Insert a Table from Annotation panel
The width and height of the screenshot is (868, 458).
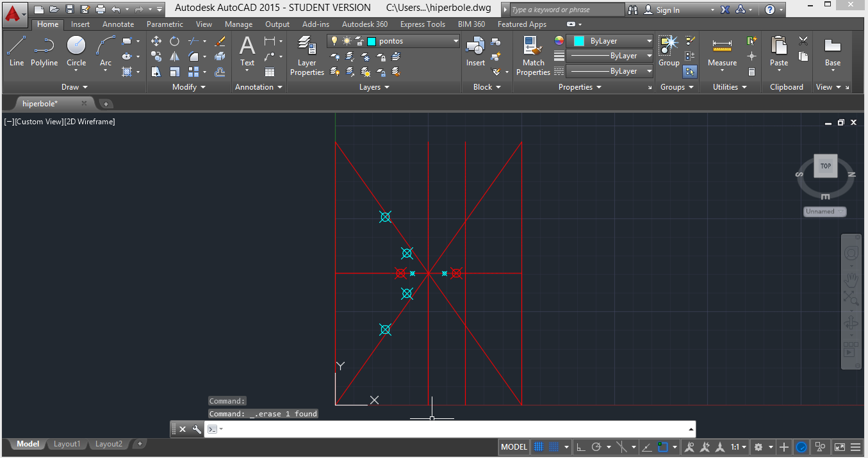(x=270, y=72)
